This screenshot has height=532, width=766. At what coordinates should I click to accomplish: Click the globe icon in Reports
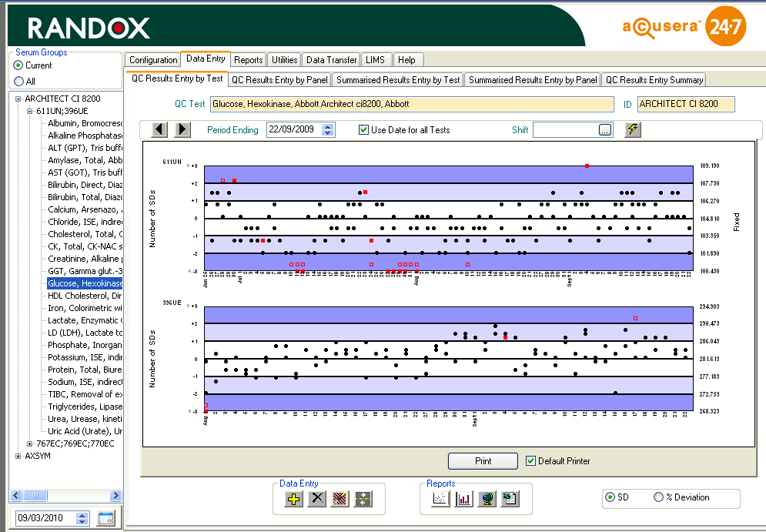(487, 499)
